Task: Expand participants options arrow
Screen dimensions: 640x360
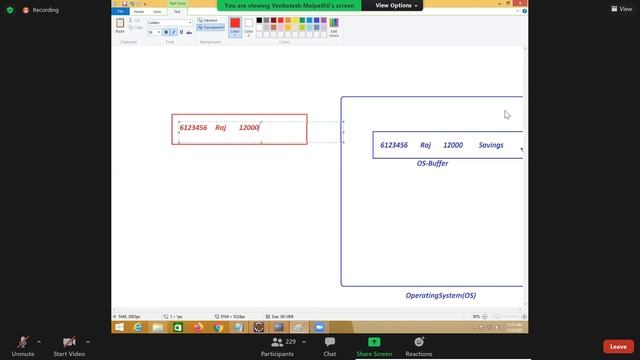Action: click(x=304, y=342)
